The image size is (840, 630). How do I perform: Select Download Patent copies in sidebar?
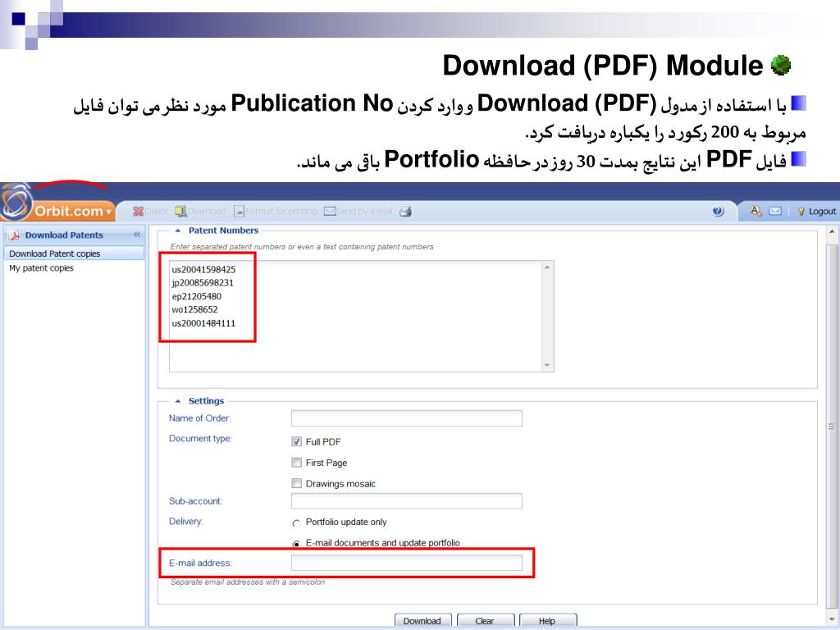pos(74,253)
